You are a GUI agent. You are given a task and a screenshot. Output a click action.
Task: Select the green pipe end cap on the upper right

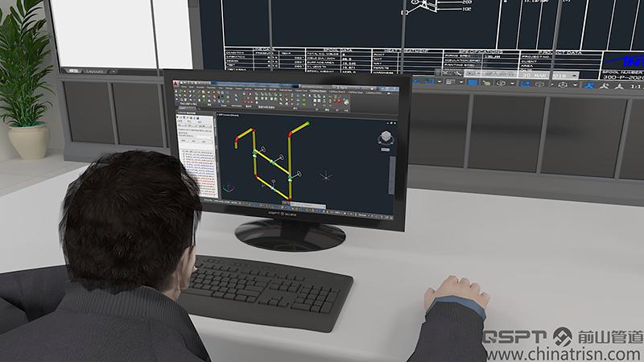coord(306,125)
